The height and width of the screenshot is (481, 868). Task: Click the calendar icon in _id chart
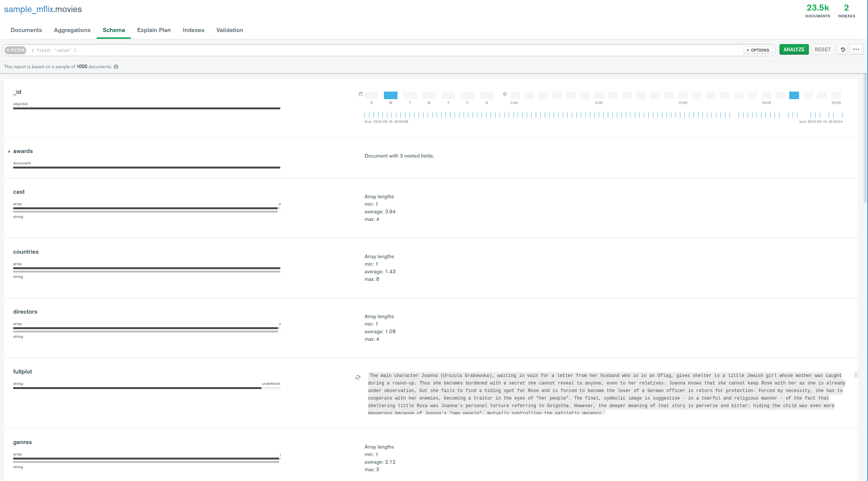(361, 94)
